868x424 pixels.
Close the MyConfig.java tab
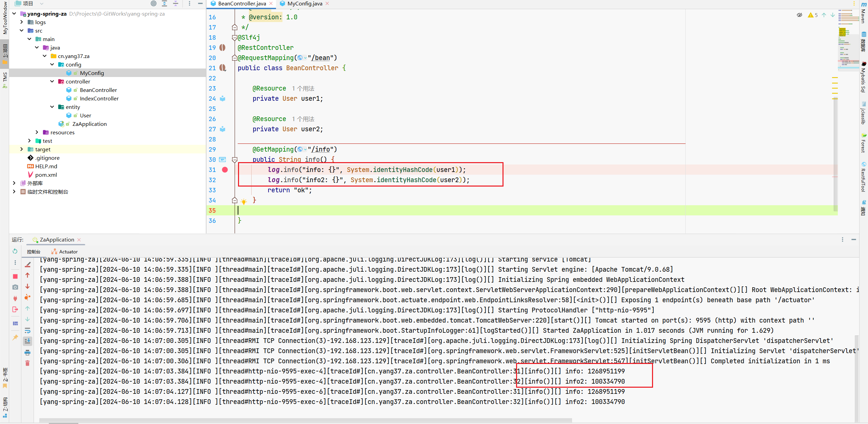pos(327,3)
